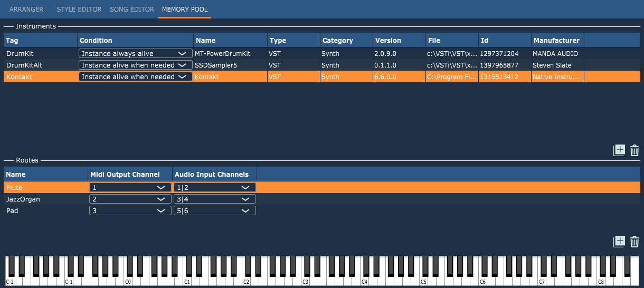Play the C1 key on piano keyboard

187,281
